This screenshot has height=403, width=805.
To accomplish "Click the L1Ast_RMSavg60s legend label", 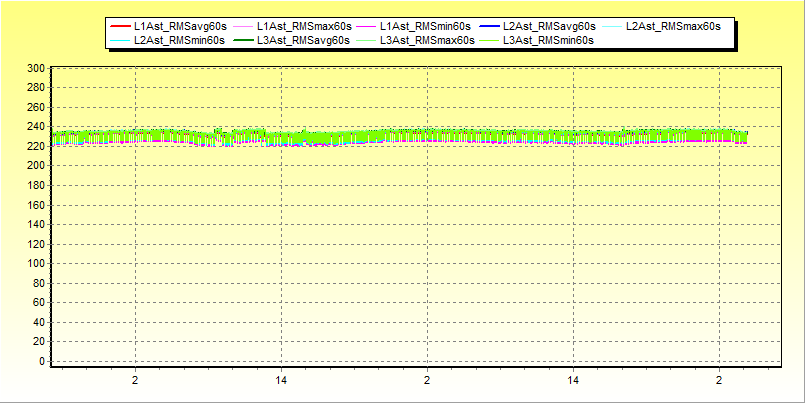I will 178,26.
